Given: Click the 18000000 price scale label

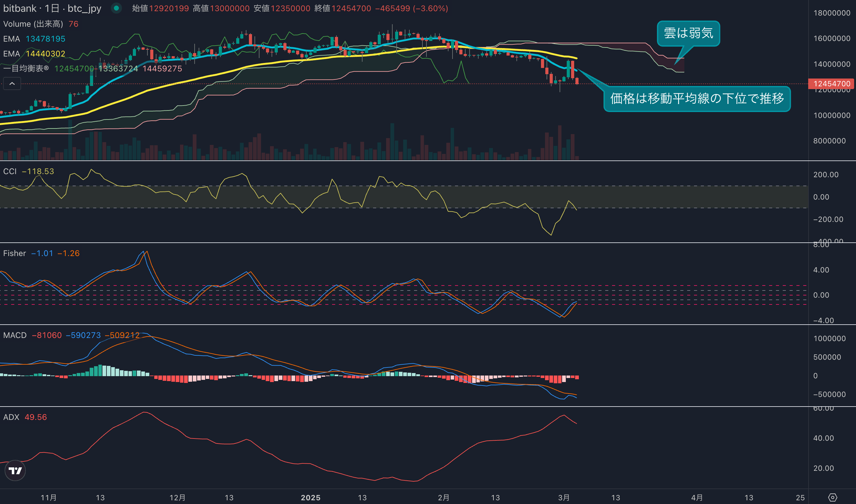Looking at the screenshot, I should coord(831,13).
